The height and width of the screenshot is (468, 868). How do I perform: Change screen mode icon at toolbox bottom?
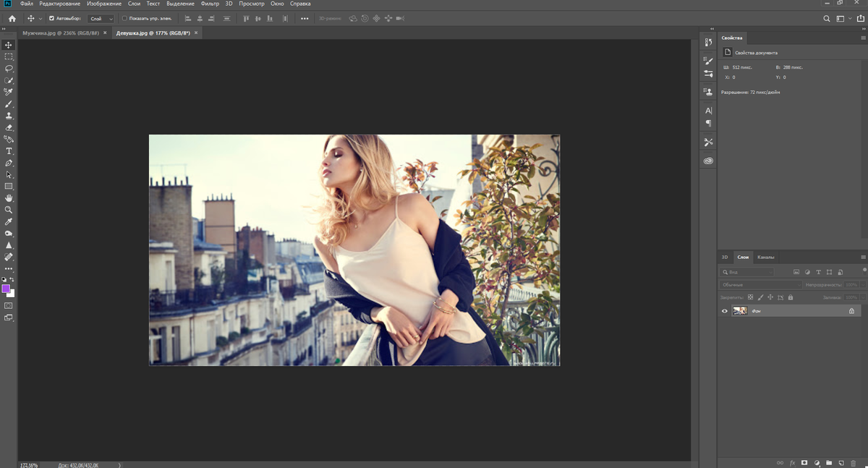(x=9, y=318)
